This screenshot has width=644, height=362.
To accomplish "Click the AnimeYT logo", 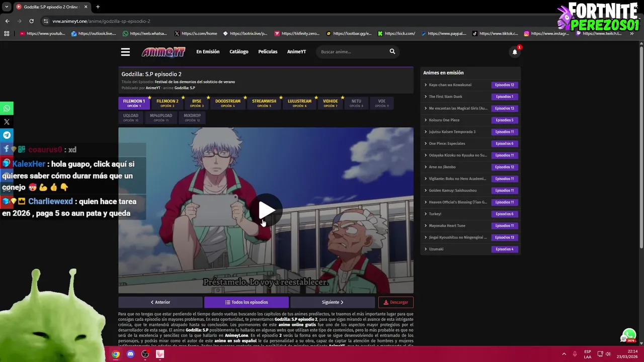I will coord(164,52).
